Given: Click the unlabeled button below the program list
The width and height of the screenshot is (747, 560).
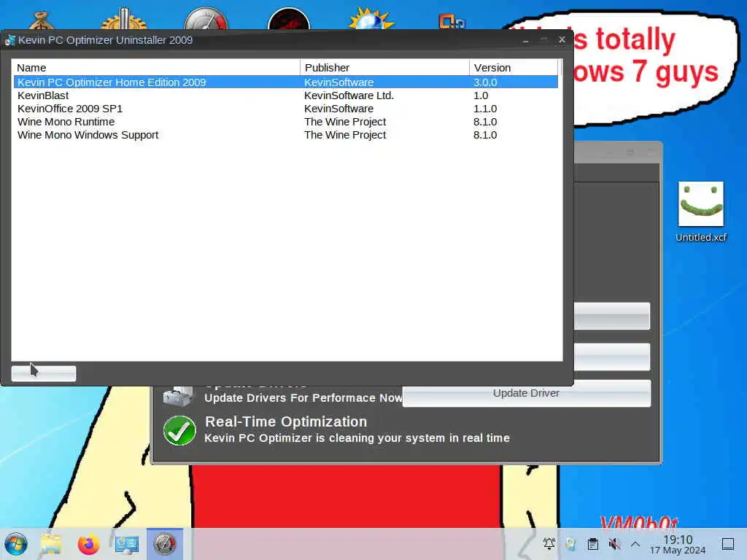Looking at the screenshot, I should point(43,373).
